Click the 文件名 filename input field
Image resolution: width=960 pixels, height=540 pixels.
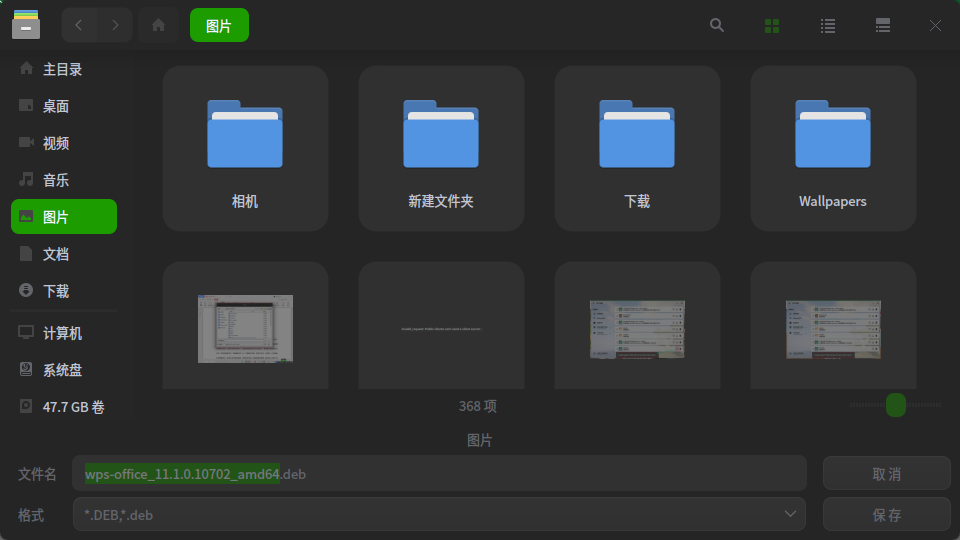439,473
